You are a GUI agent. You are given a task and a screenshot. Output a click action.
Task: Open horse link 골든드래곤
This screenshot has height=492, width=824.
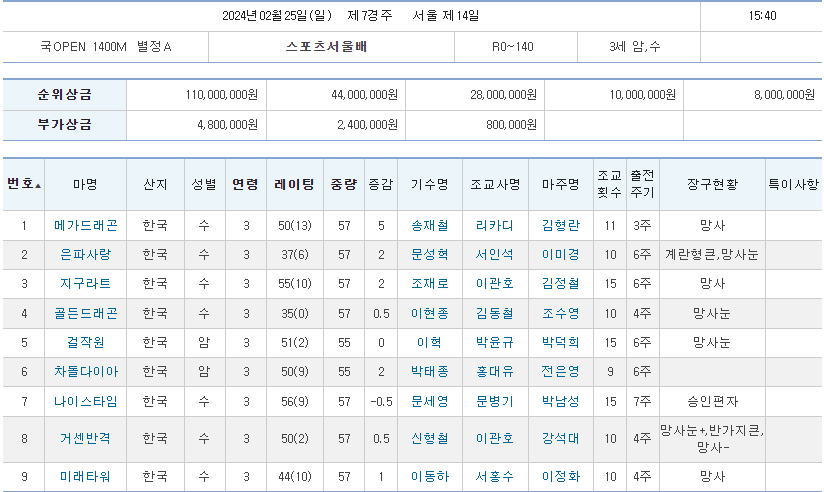(x=86, y=313)
